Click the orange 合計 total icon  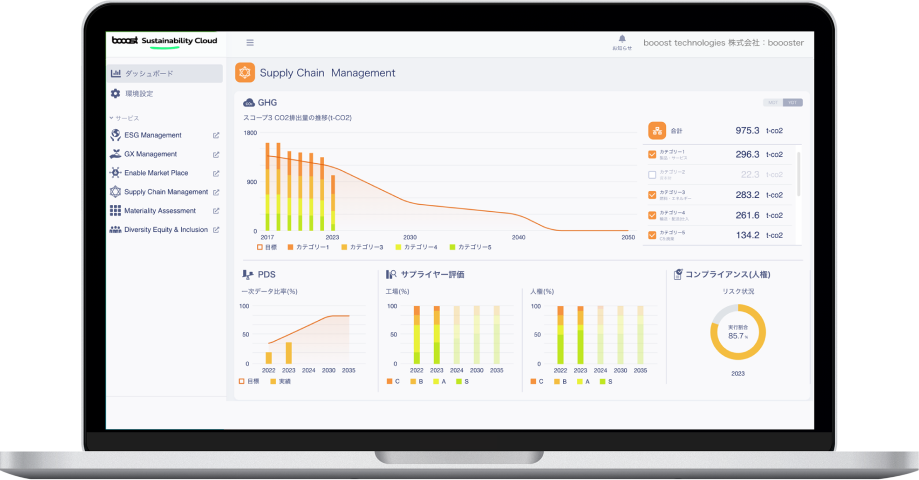[x=657, y=130]
